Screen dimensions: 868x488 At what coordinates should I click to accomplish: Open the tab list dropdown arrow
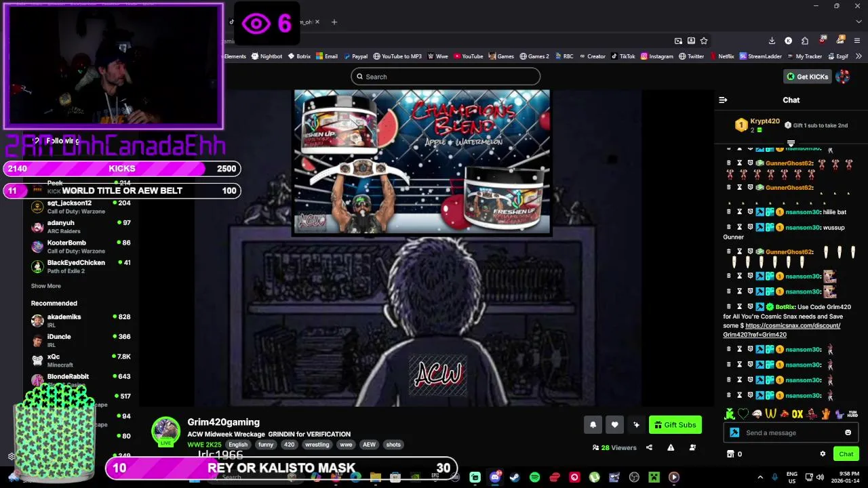pos(859,22)
